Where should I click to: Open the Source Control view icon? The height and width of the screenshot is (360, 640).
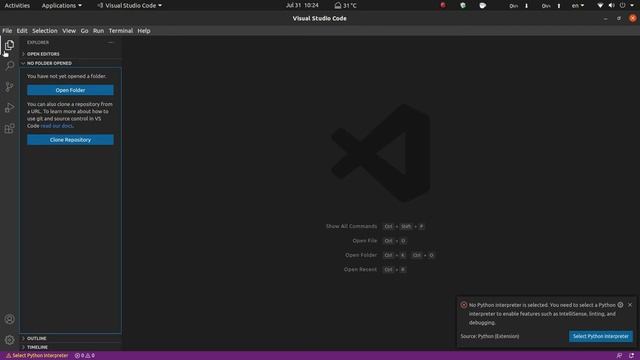coord(9,87)
